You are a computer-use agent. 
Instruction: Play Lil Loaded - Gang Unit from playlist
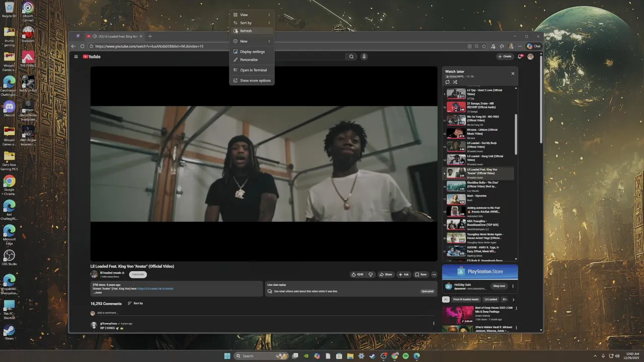pos(479,159)
